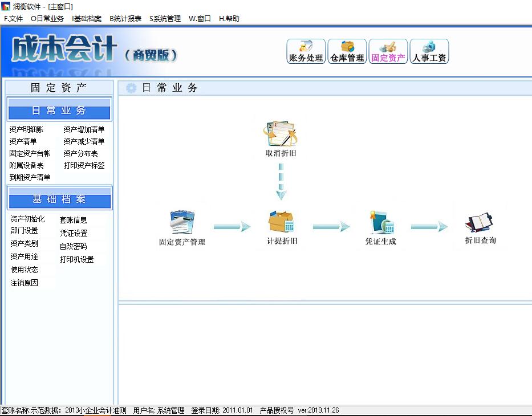The width and height of the screenshot is (532, 416).
Task: Open 资产类别 link
Action: pos(24,243)
